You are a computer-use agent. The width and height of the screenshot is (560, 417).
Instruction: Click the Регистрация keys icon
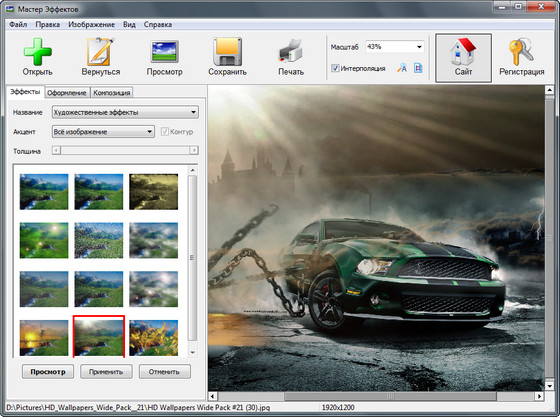521,51
